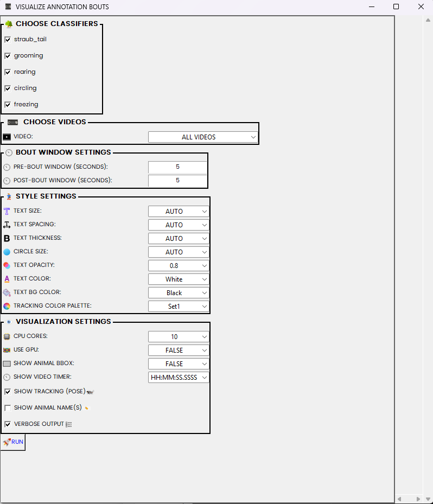Click the film strip icon beside CHOOSE VIDEOS
Image resolution: width=433 pixels, height=504 pixels.
click(13, 122)
